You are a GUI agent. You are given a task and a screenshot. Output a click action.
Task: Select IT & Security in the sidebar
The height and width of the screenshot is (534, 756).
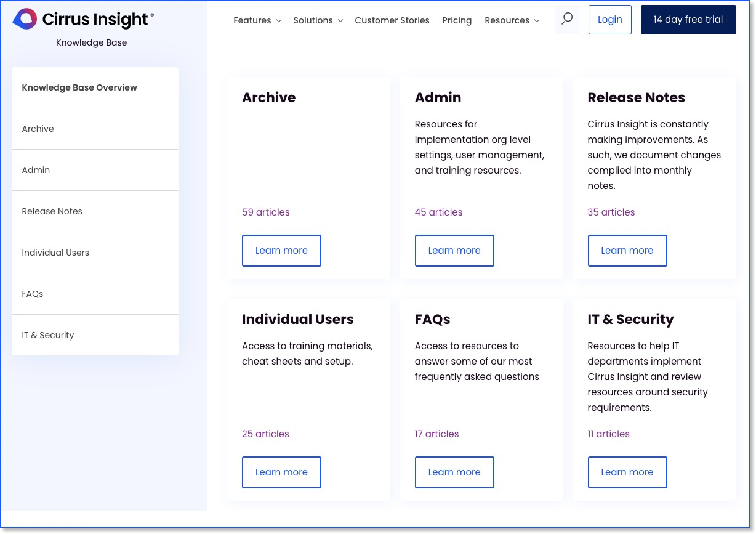pos(95,335)
